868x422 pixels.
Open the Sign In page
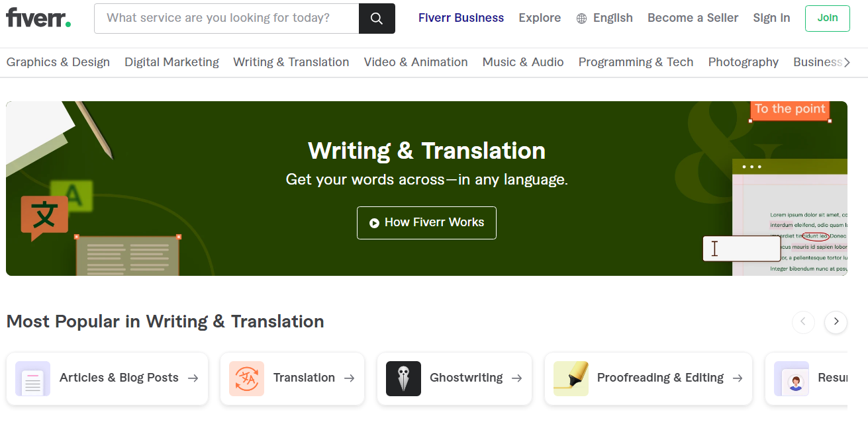point(771,18)
